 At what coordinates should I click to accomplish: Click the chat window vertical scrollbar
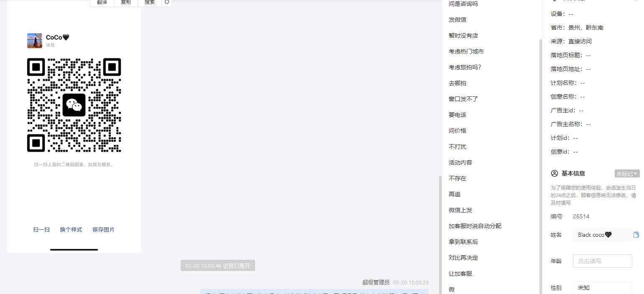coord(440,234)
